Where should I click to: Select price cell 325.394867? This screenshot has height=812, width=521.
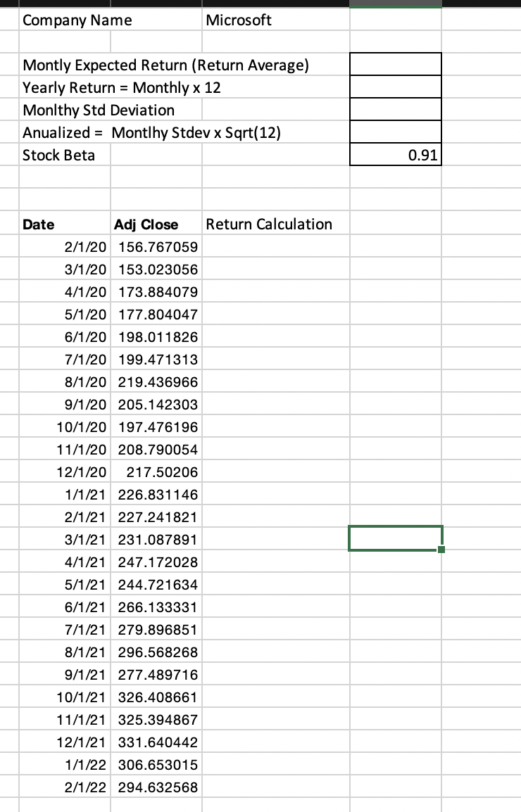click(156, 720)
